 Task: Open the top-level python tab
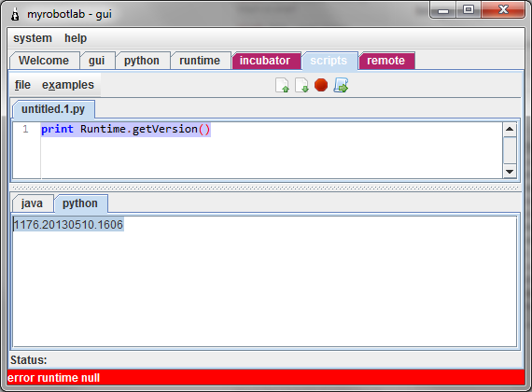coord(142,61)
